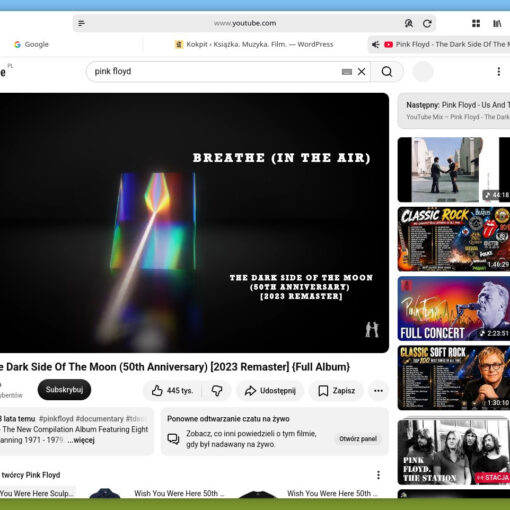Switch to the Google tab

click(x=31, y=44)
